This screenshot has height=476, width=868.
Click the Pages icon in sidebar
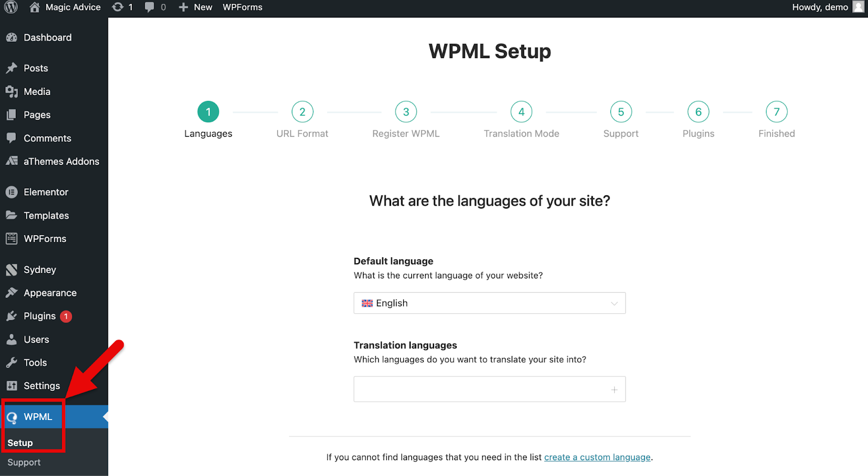11,115
